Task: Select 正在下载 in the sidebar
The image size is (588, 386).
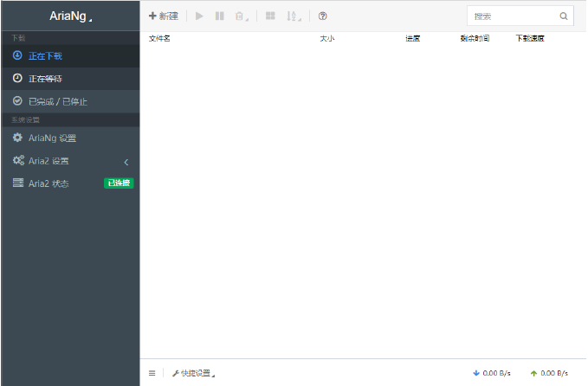Action: 45,56
